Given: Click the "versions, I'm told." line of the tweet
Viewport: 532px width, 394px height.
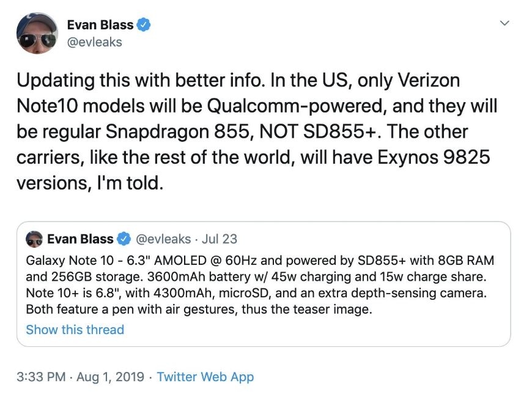Looking at the screenshot, I should (x=90, y=183).
